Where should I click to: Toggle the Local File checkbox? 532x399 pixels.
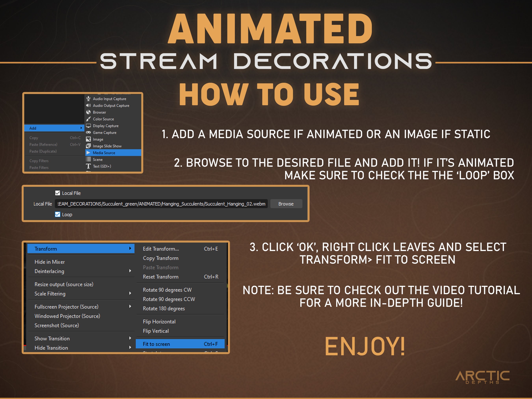pos(58,193)
